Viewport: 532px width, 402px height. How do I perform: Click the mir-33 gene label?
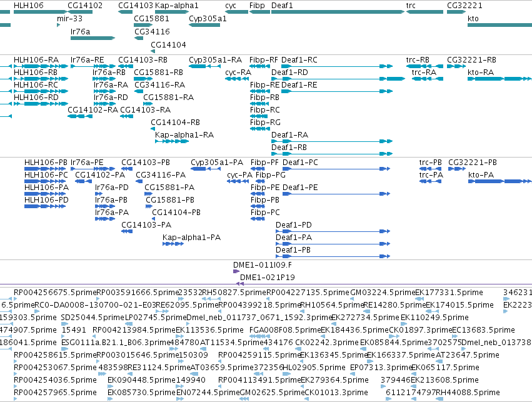click(x=69, y=19)
